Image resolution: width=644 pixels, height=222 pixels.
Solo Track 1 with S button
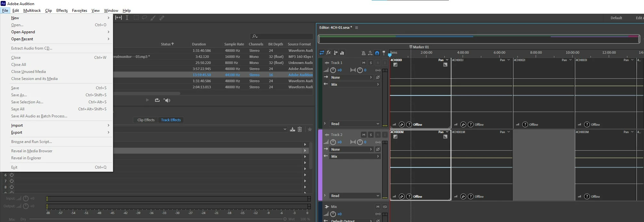371,63
